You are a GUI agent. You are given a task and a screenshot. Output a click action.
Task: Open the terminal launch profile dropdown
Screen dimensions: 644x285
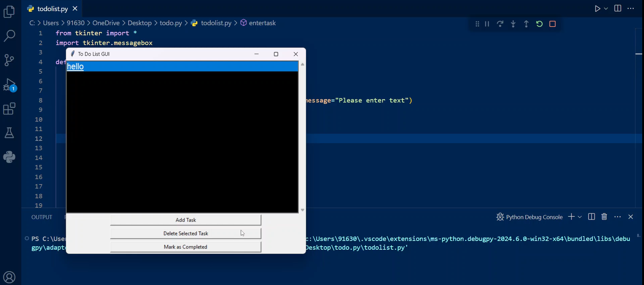[580, 217]
